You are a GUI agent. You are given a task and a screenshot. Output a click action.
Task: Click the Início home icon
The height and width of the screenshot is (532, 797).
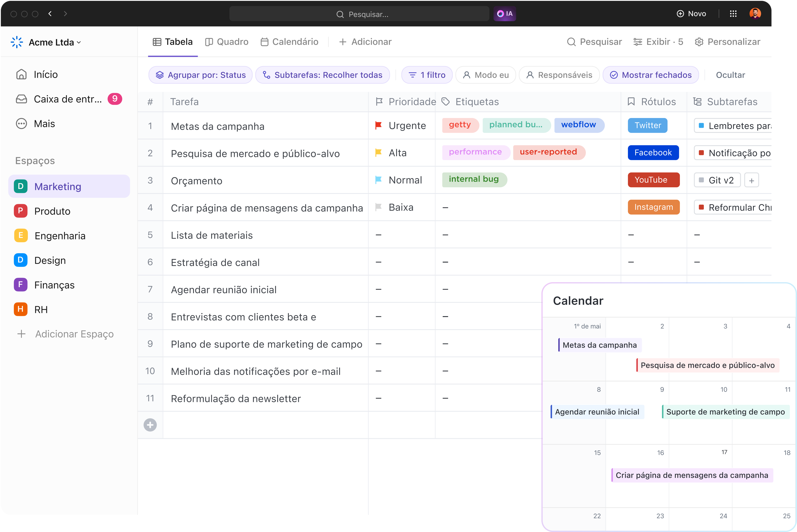coord(21,74)
